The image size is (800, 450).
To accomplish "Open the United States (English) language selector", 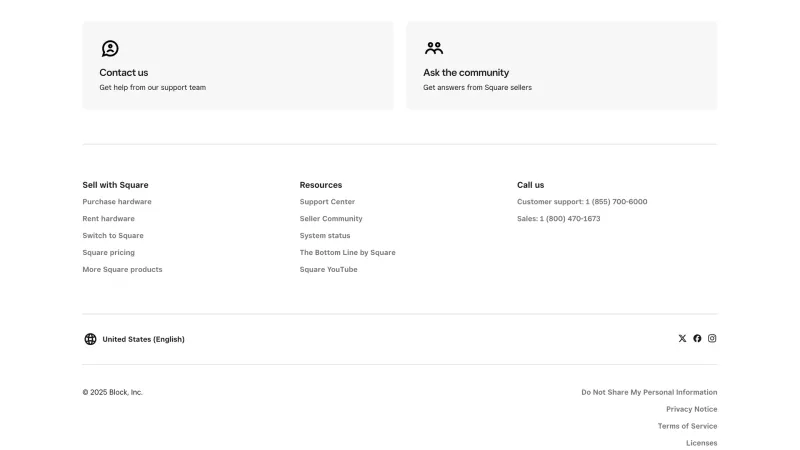I will pos(134,339).
